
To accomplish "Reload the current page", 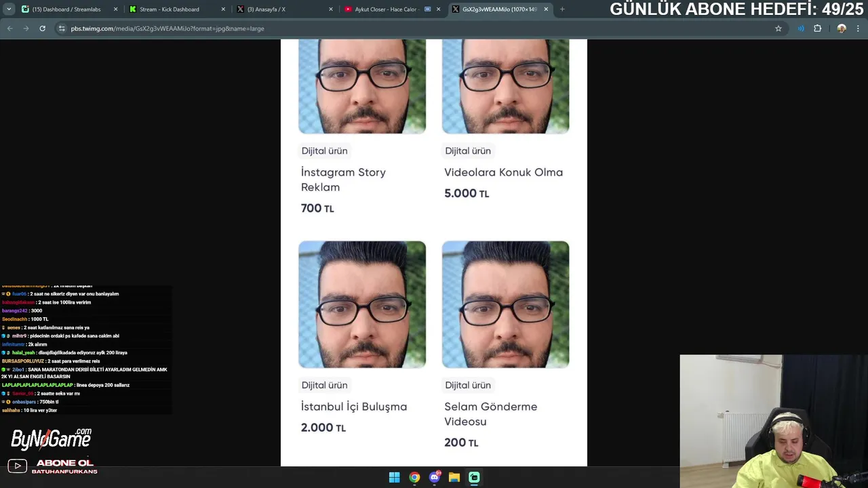I will tap(42, 28).
